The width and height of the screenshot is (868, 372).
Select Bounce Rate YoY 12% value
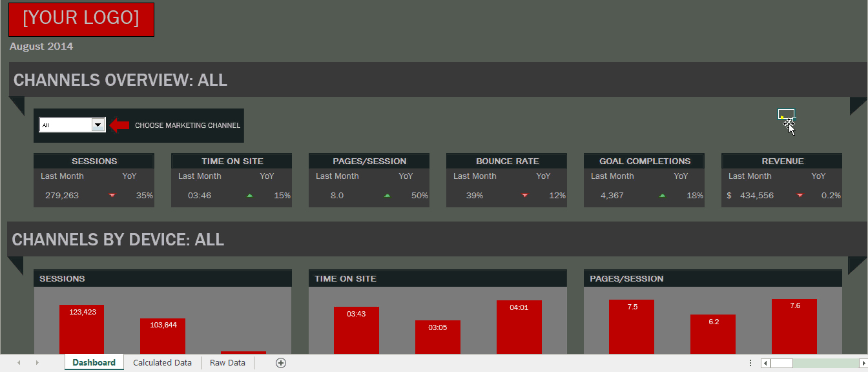[557, 195]
